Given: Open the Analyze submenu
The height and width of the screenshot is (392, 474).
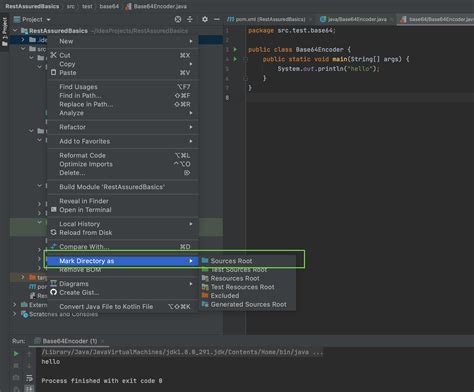Looking at the screenshot, I should point(123,113).
